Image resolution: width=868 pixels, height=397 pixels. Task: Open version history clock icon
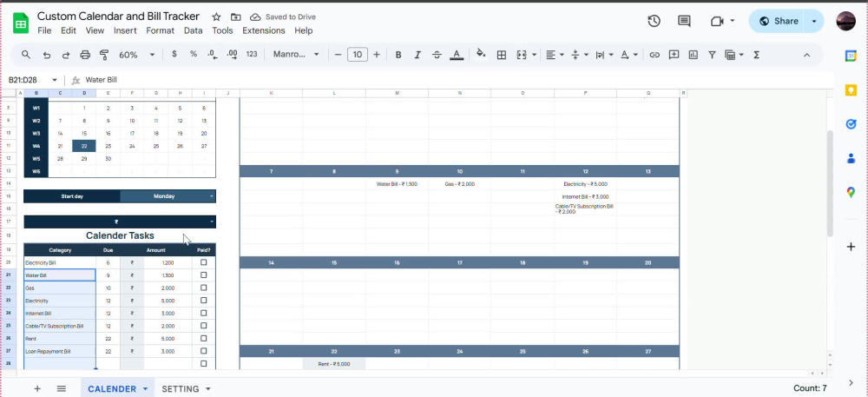pos(654,21)
